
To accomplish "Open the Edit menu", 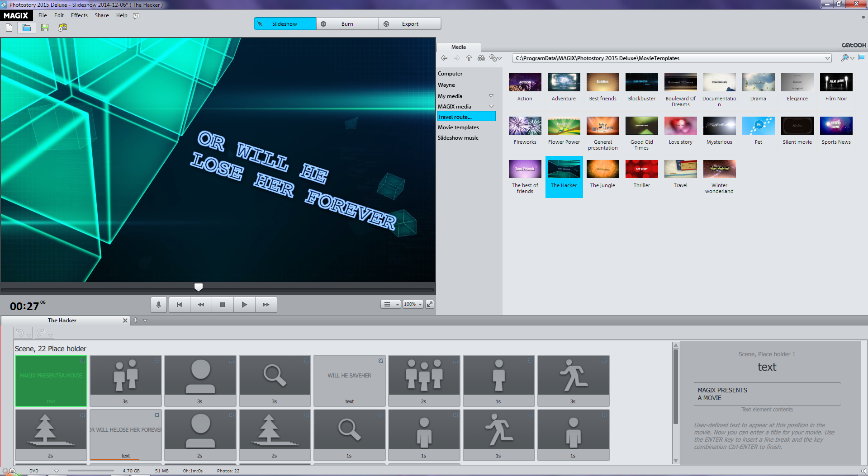I will [59, 15].
